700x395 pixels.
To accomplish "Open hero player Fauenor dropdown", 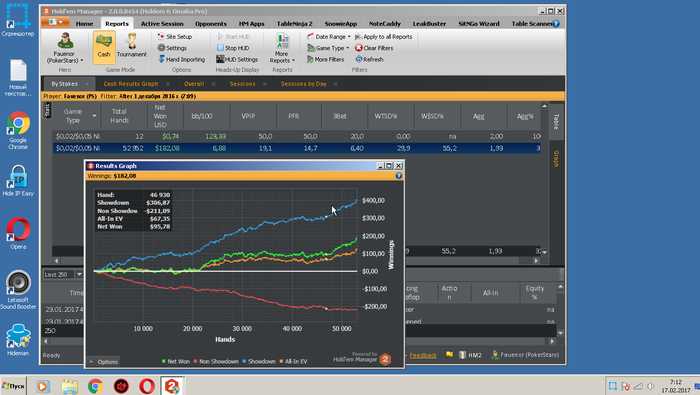I will click(x=65, y=48).
